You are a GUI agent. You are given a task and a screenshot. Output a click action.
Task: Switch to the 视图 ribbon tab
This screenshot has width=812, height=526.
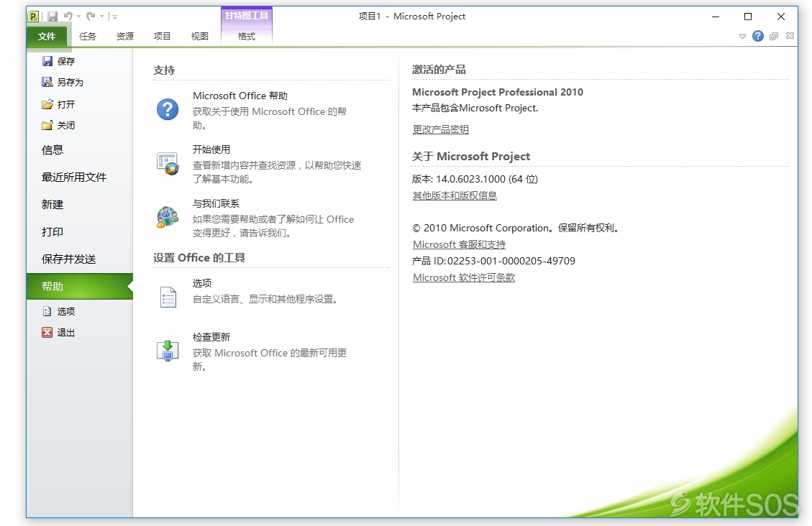point(199,36)
